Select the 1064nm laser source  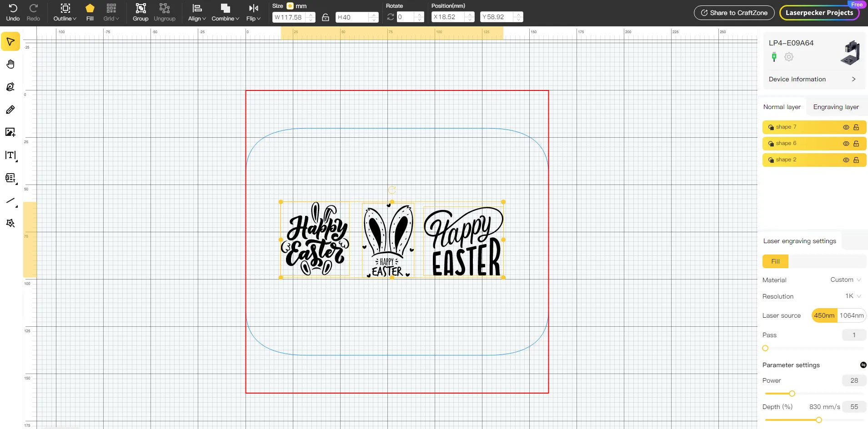tap(852, 315)
